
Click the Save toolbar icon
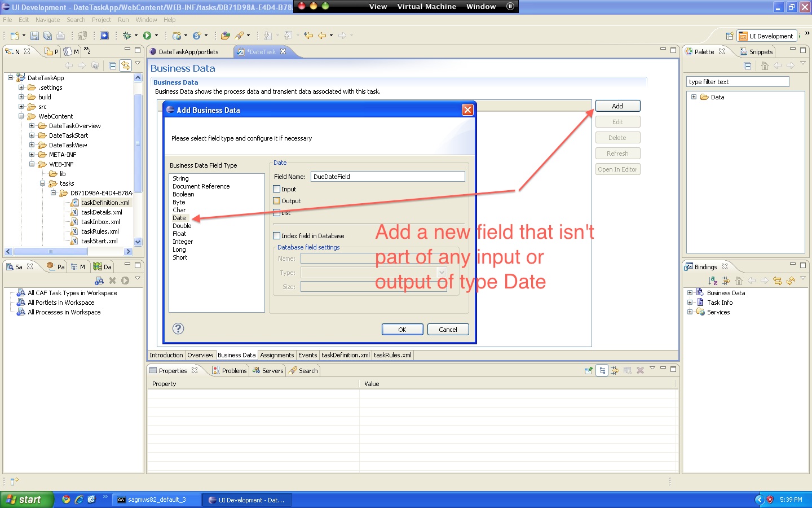34,36
